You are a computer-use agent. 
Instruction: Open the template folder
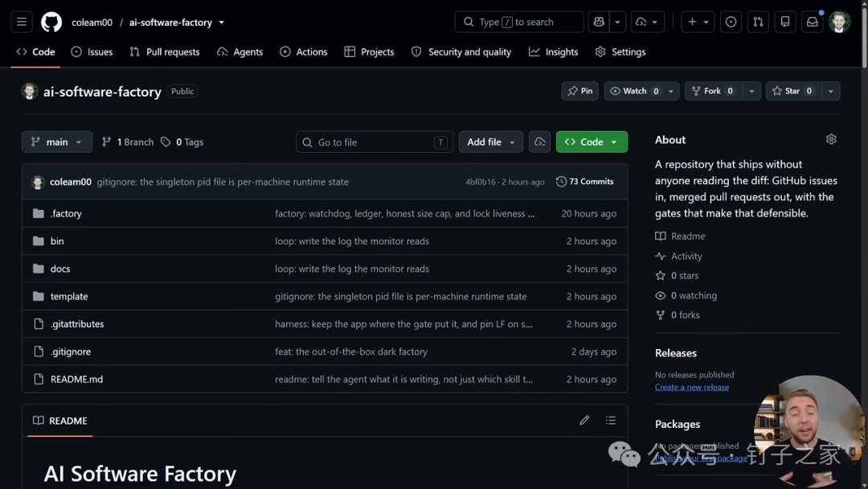[x=69, y=296]
